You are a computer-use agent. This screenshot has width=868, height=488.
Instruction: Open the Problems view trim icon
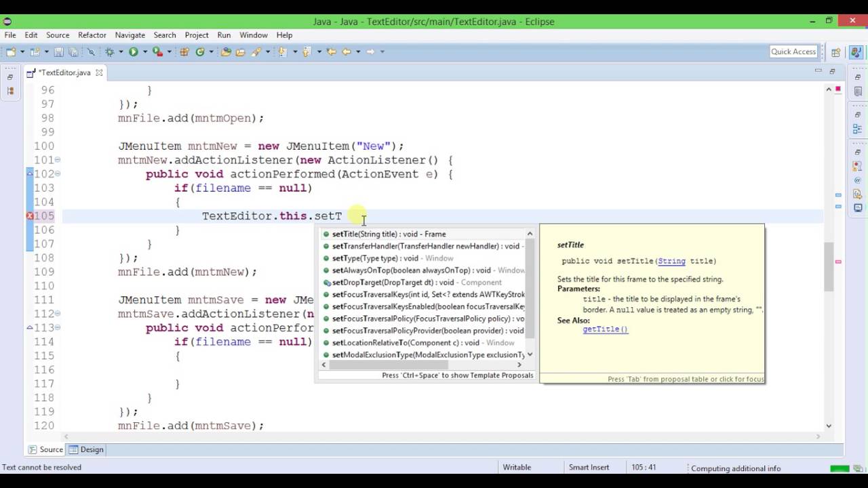(858, 166)
